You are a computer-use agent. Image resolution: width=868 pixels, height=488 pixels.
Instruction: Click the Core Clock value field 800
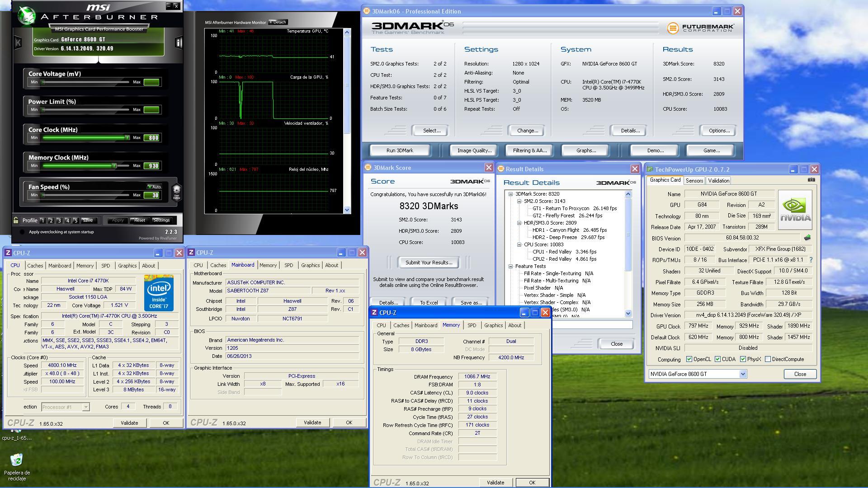pyautogui.click(x=151, y=138)
